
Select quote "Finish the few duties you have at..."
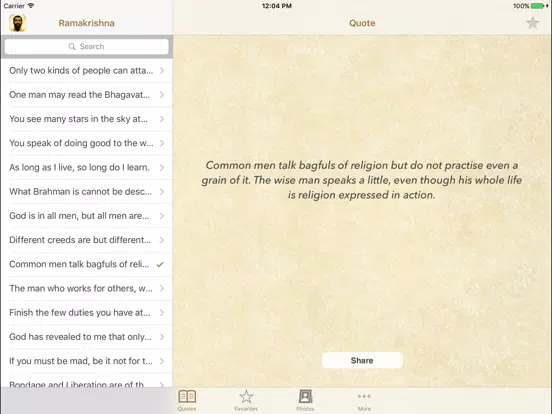(x=87, y=313)
